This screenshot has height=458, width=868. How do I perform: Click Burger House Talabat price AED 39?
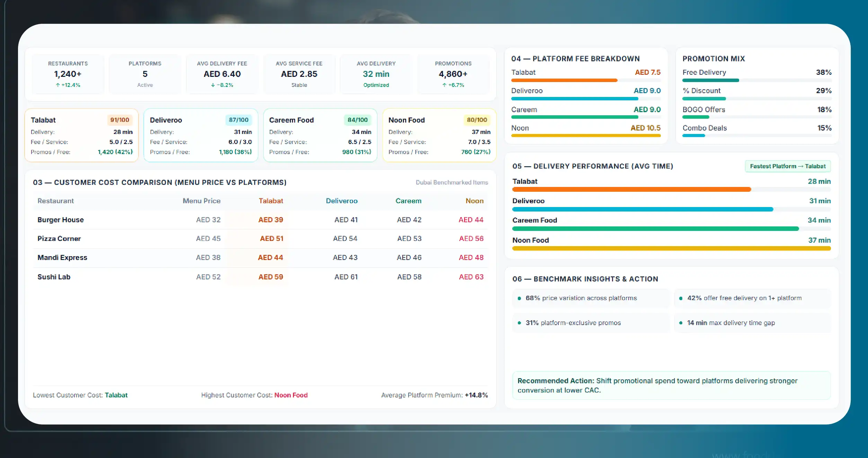coord(271,220)
